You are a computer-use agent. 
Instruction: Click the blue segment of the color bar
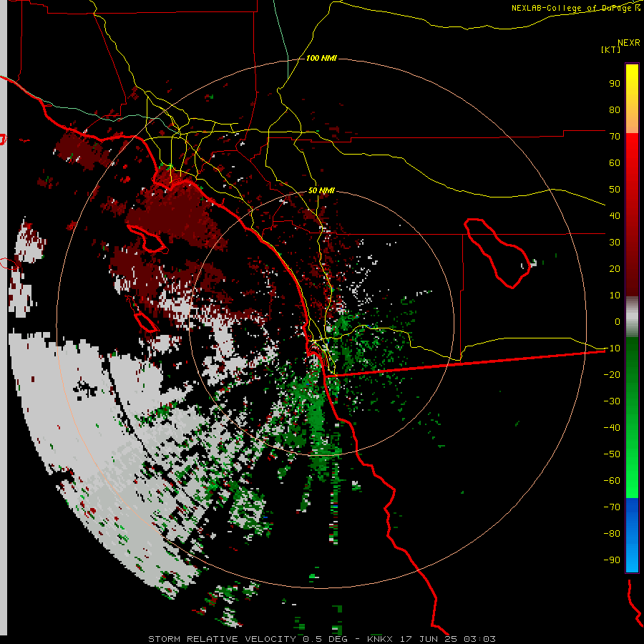click(632, 535)
